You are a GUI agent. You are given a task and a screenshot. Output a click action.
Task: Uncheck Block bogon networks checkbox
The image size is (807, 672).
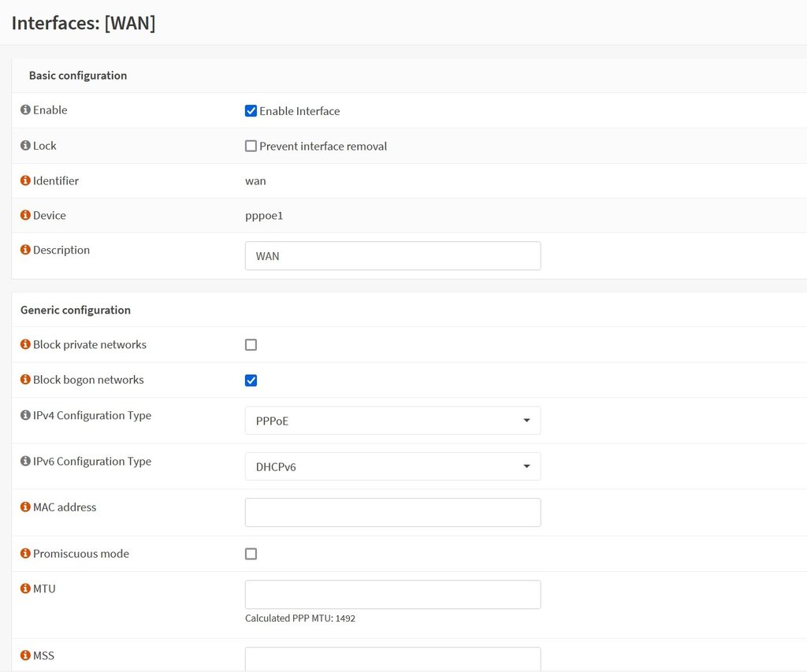[251, 381]
